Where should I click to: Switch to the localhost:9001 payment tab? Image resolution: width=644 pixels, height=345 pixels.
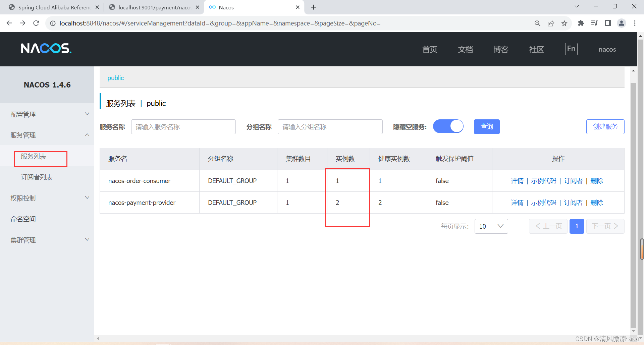[x=154, y=7]
